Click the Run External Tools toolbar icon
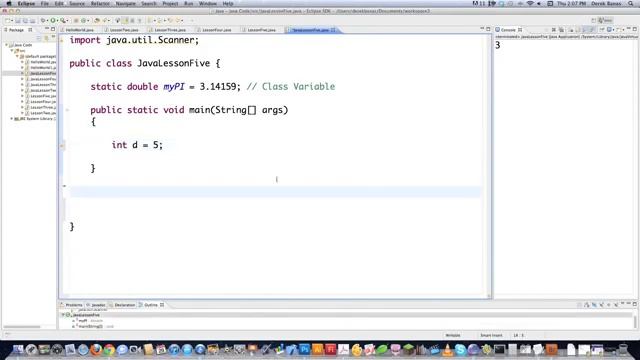The width and height of the screenshot is (640, 360). (63, 20)
